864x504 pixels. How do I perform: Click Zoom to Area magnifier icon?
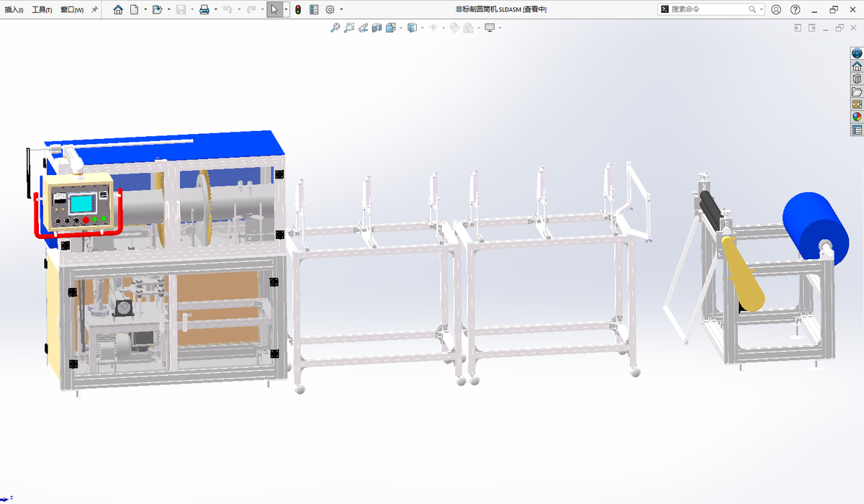coord(349,28)
